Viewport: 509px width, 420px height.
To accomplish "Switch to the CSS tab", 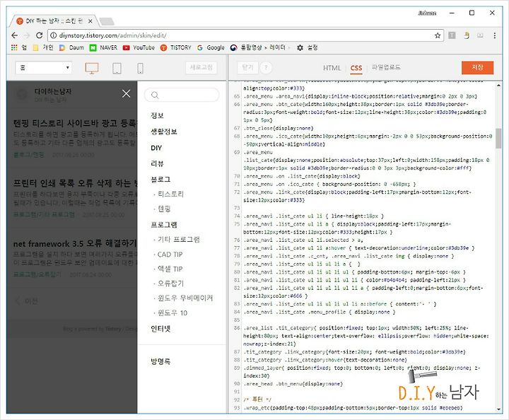I will (356, 68).
